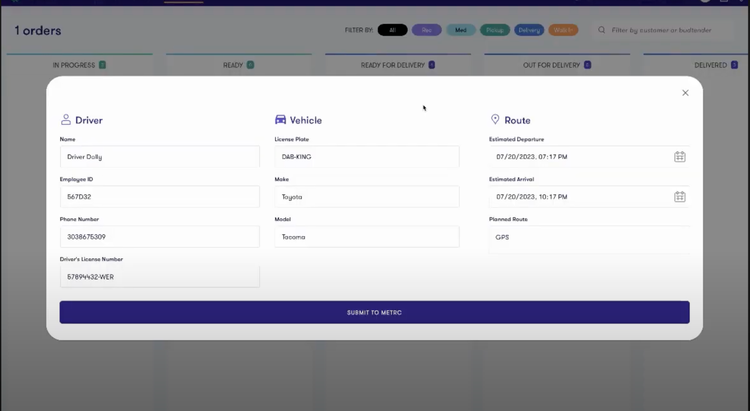Open Estimated Departure calendar picker
The image size is (750, 411).
(679, 157)
